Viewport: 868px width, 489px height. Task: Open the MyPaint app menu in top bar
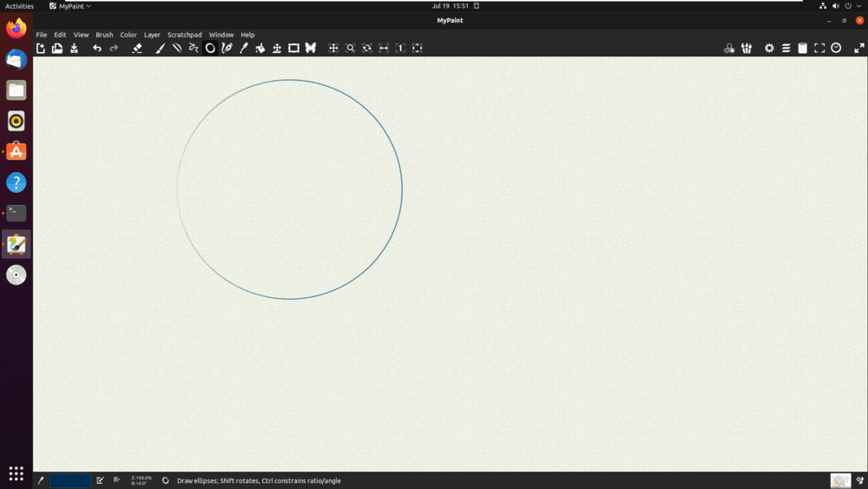pos(70,6)
